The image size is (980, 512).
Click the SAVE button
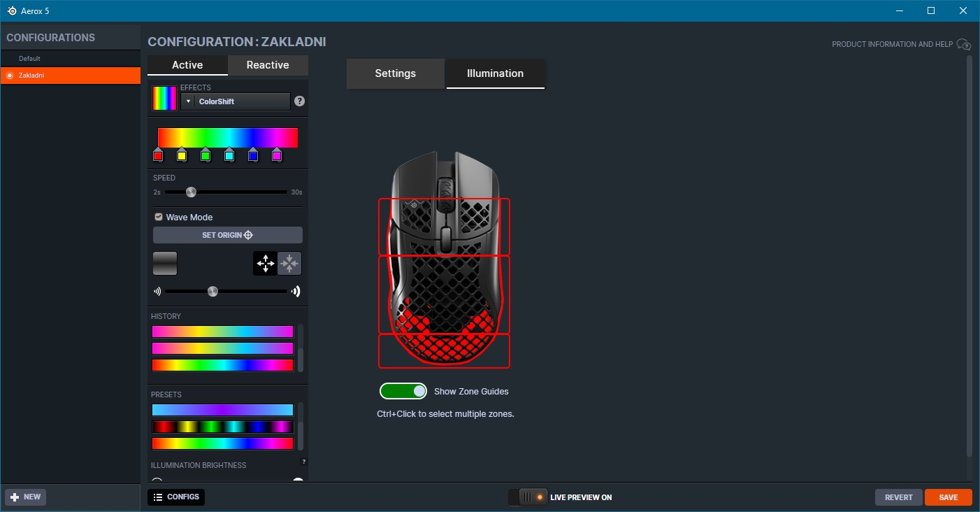(x=949, y=497)
